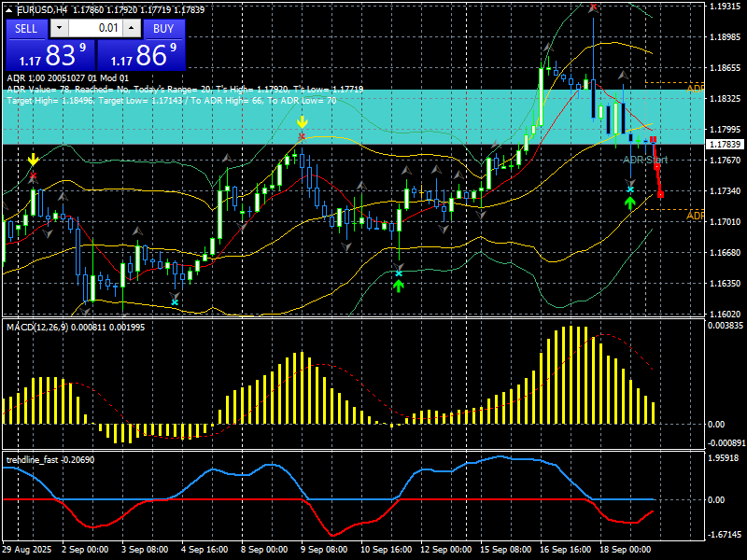Click the 29 Aug 2025 date label
This screenshot has height=560, width=747.
27,550
